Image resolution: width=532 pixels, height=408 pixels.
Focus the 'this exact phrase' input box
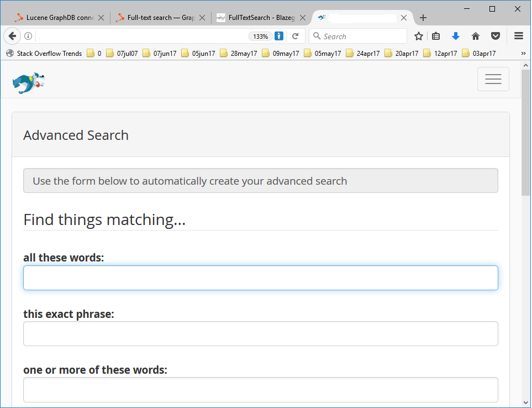tap(260, 334)
